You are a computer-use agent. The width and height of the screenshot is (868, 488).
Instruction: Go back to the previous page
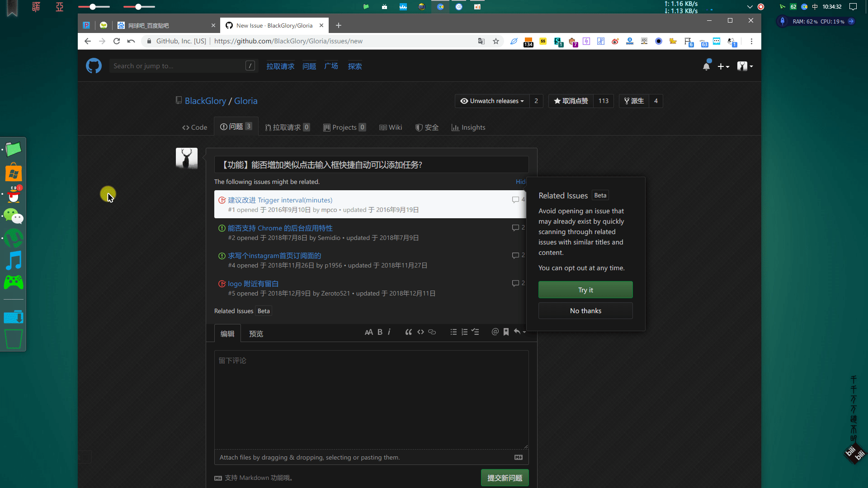click(x=88, y=41)
